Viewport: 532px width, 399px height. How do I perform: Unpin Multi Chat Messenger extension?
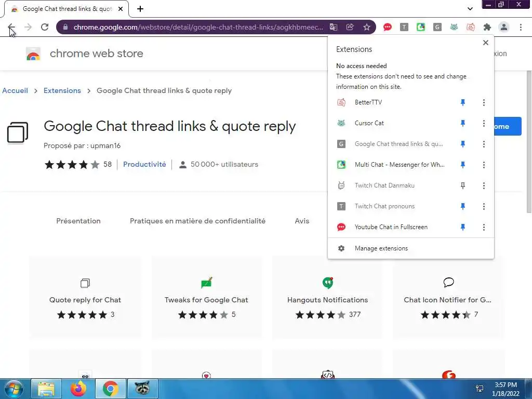point(463,165)
